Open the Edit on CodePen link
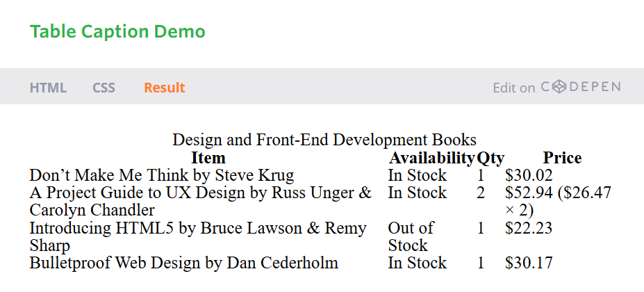Screen dimensions: 644x292 coord(556,87)
